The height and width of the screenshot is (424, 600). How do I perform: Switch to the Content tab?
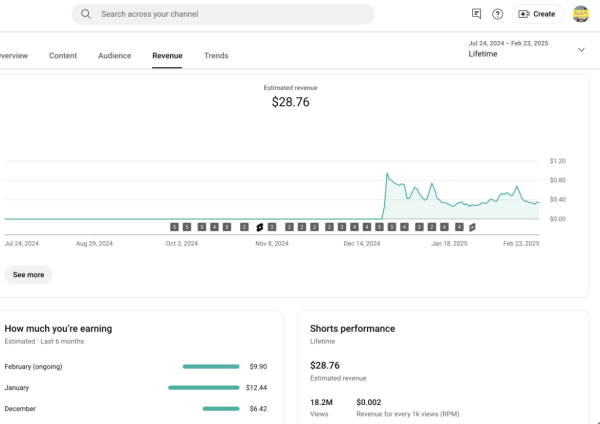tap(63, 56)
